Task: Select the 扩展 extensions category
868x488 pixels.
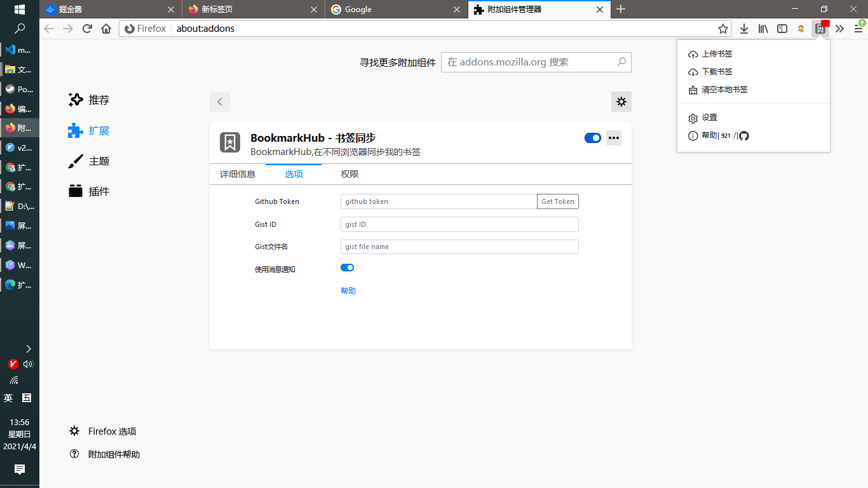Action: [89, 130]
